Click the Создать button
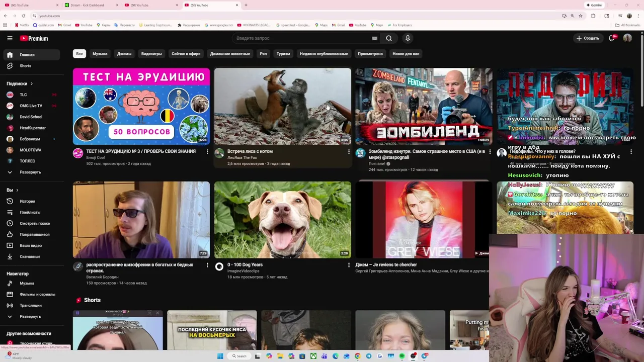 588,38
